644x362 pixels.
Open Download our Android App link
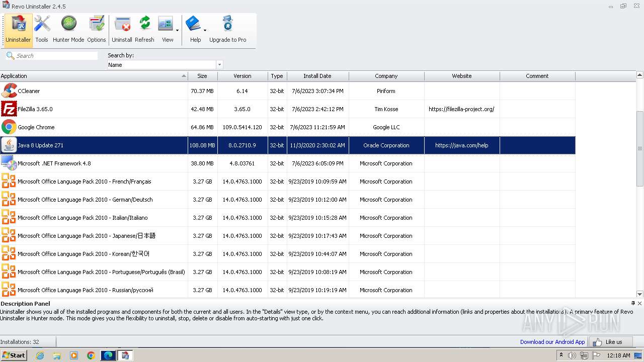coord(552,342)
